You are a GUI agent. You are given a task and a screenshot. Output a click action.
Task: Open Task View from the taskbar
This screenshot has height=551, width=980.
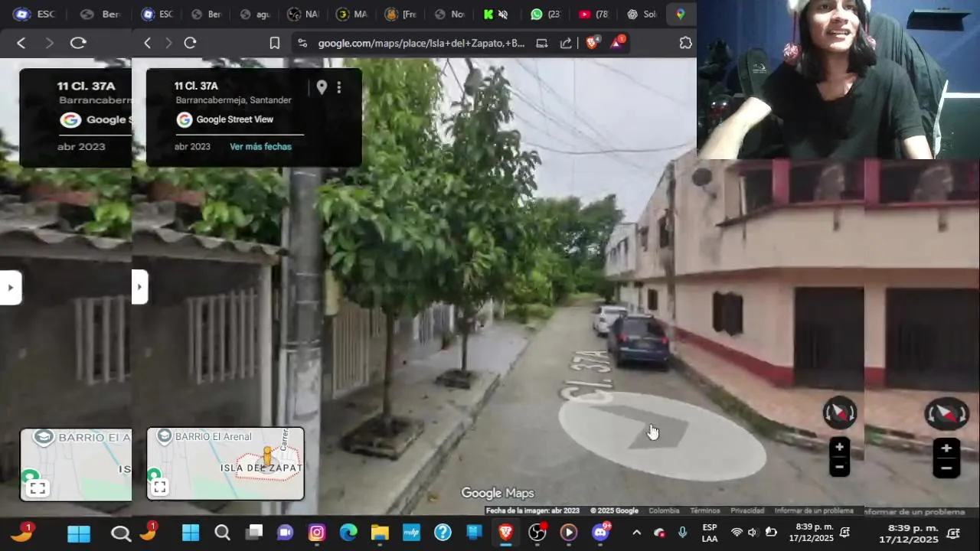(x=253, y=533)
